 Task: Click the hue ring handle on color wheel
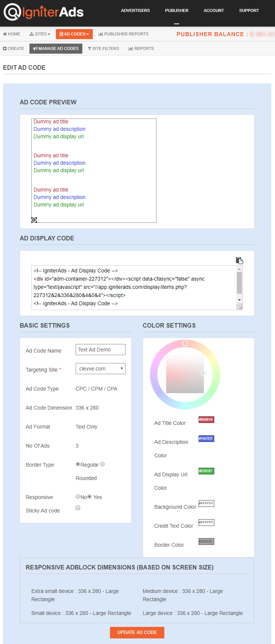click(185, 343)
